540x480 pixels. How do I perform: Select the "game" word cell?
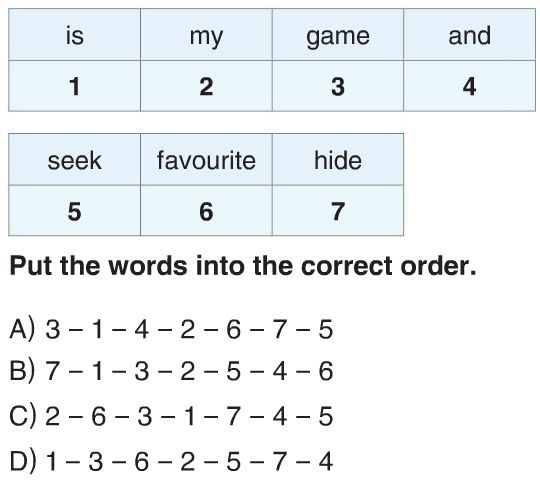338,35
